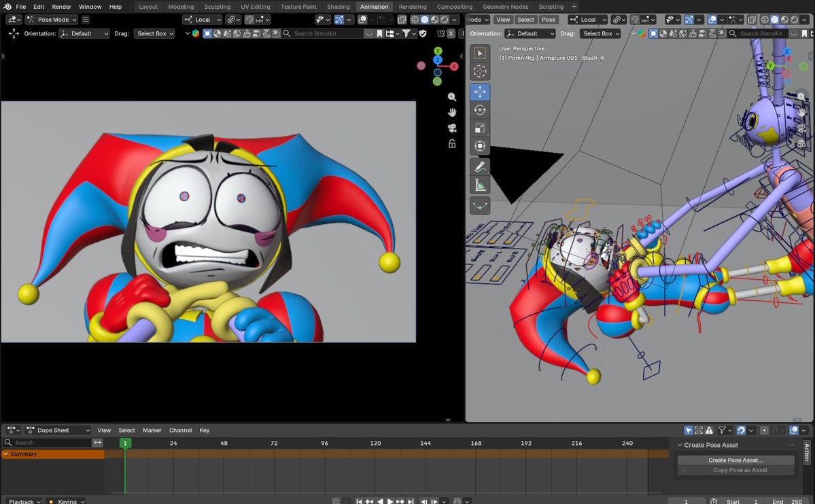Viewport: 815px width, 504px height.
Task: Click the Blender logo menu
Action: (7, 7)
